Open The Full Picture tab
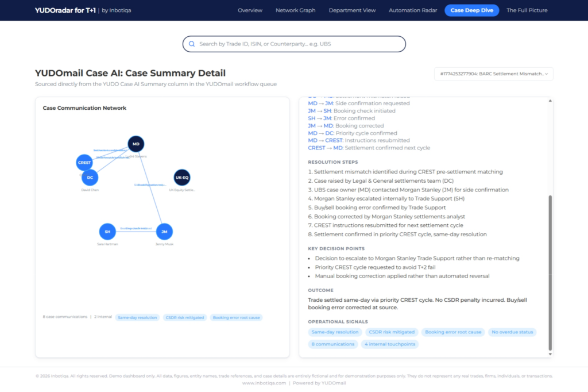The width and height of the screenshot is (588, 392). pos(527,10)
